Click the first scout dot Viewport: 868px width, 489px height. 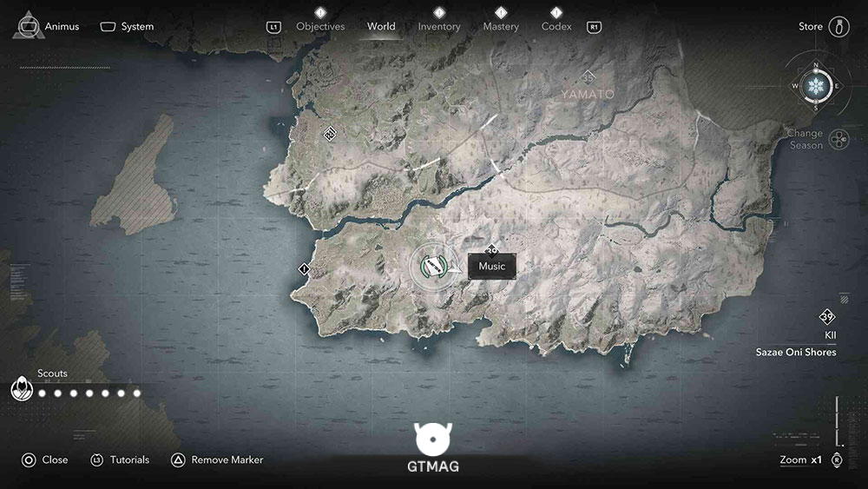click(x=42, y=393)
